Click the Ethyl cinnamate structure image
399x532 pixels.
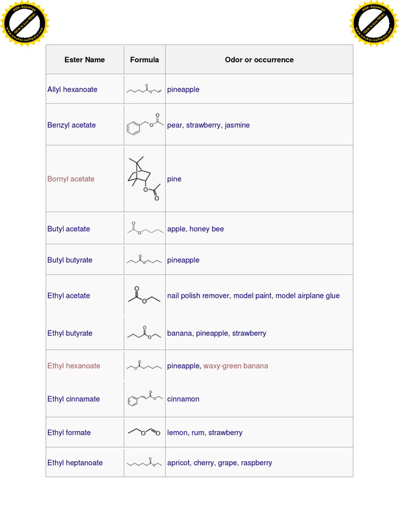(144, 399)
